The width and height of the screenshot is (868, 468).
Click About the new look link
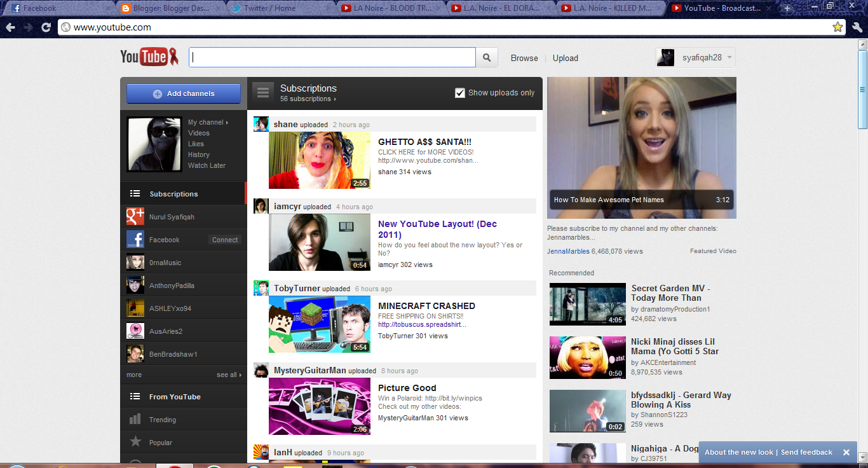pyautogui.click(x=739, y=452)
